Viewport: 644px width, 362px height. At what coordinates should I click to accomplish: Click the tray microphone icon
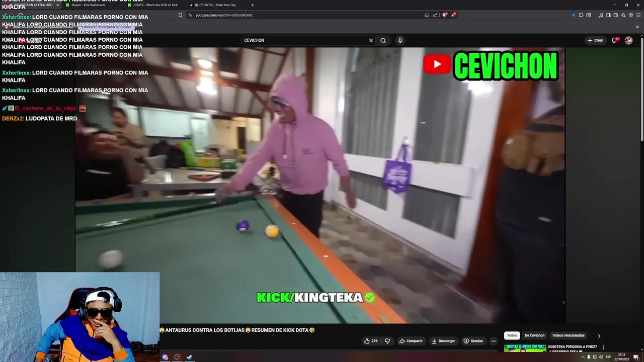pos(589,357)
